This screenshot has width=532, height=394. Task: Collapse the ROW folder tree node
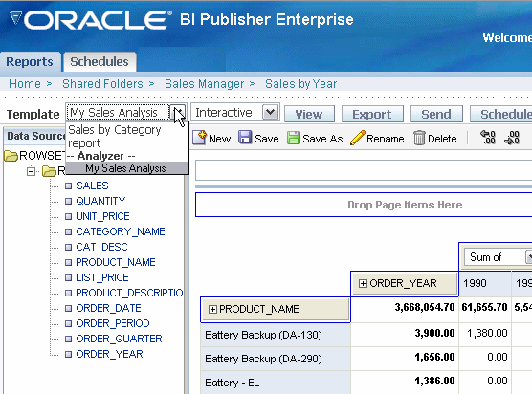click(31, 171)
